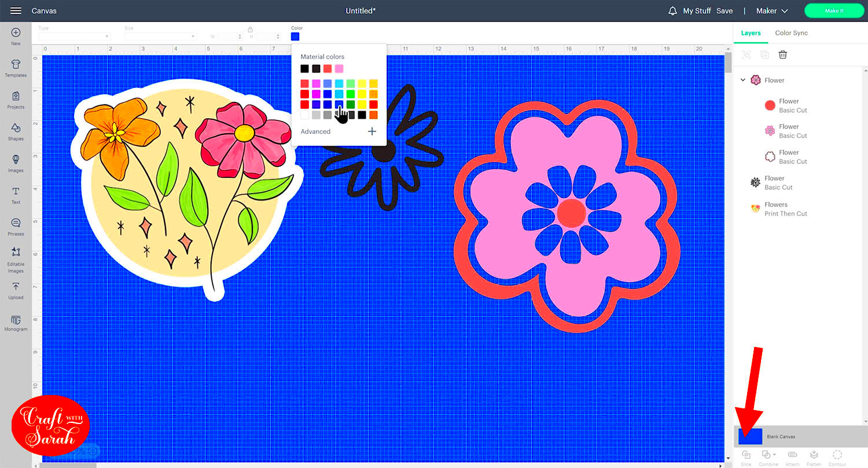Open the Templates tool
Viewport: 868px width, 468px height.
pos(16,68)
